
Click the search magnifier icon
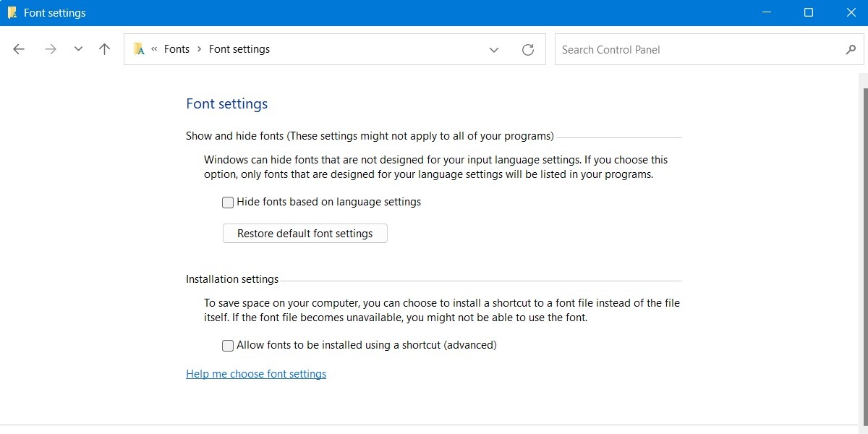(x=851, y=49)
